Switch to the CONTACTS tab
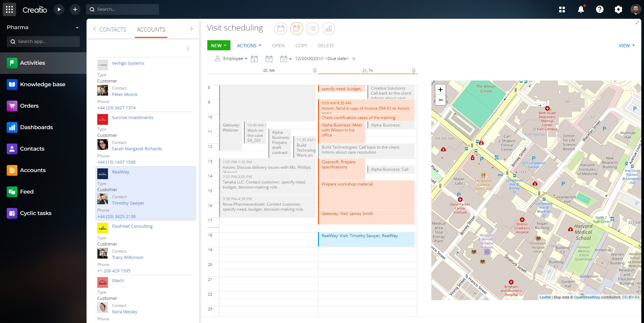 113,30
